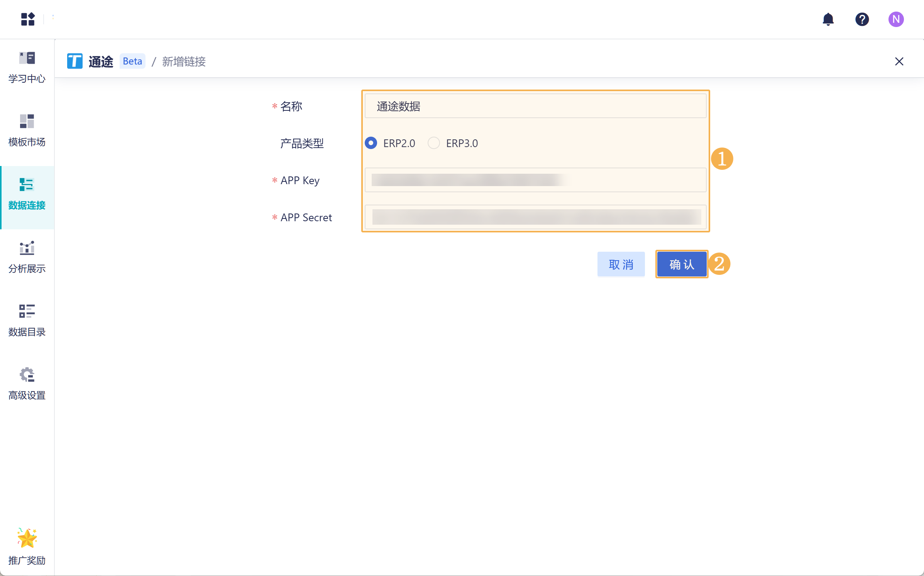
Task: Select the ERP2.0 radio button
Action: click(x=371, y=143)
